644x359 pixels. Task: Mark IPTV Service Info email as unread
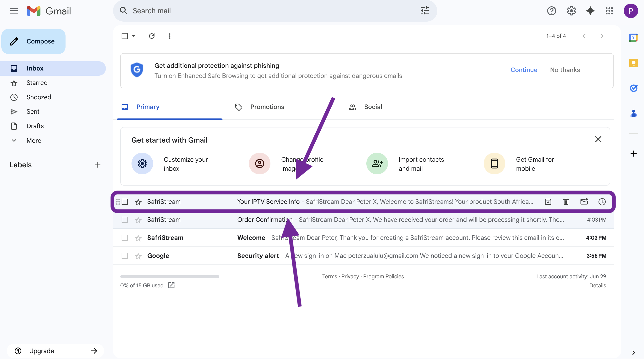coord(584,202)
